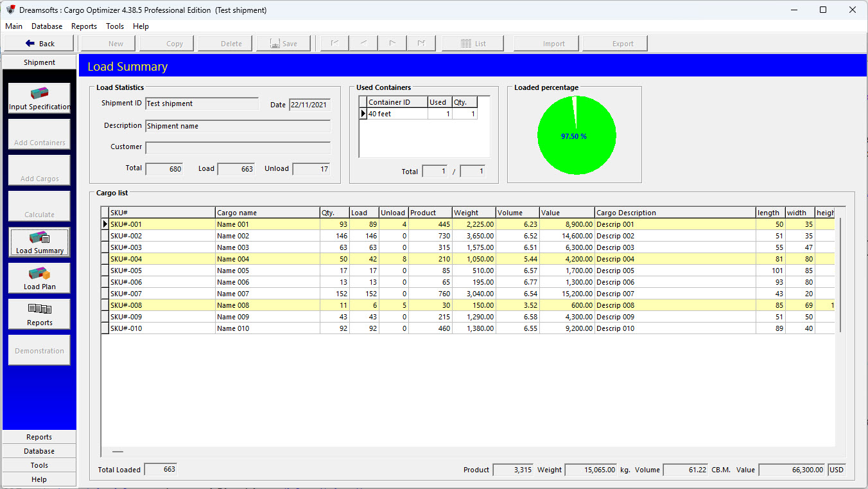Click the Copy toolbar button
The height and width of the screenshot is (489, 868).
tap(167, 43)
